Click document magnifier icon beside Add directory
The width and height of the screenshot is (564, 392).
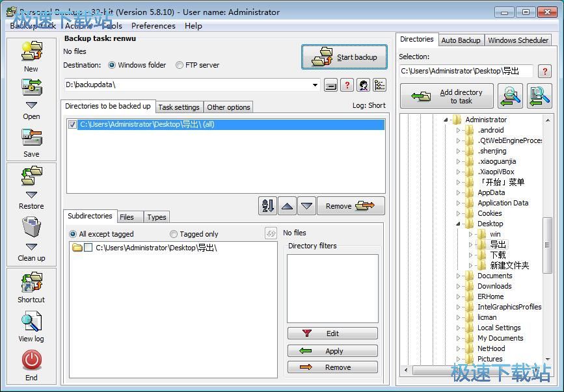click(539, 96)
